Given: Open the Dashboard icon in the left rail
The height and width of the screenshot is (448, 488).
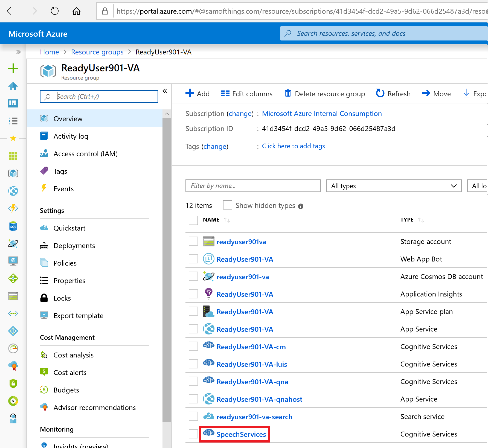Looking at the screenshot, I should (x=13, y=103).
